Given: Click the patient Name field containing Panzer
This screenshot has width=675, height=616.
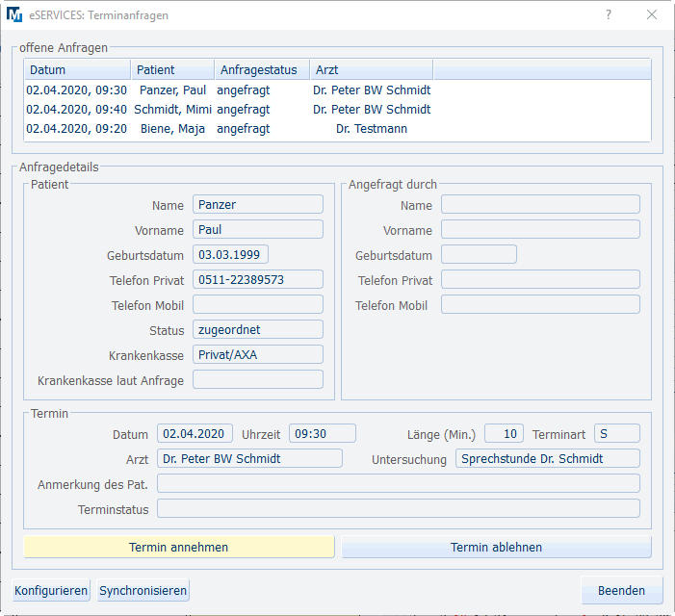Looking at the screenshot, I should (258, 204).
